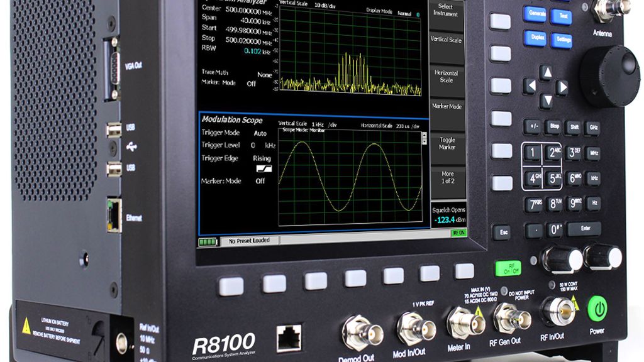Click white side key beside Select Instrument
644x362 pixels.
pos(500,22)
